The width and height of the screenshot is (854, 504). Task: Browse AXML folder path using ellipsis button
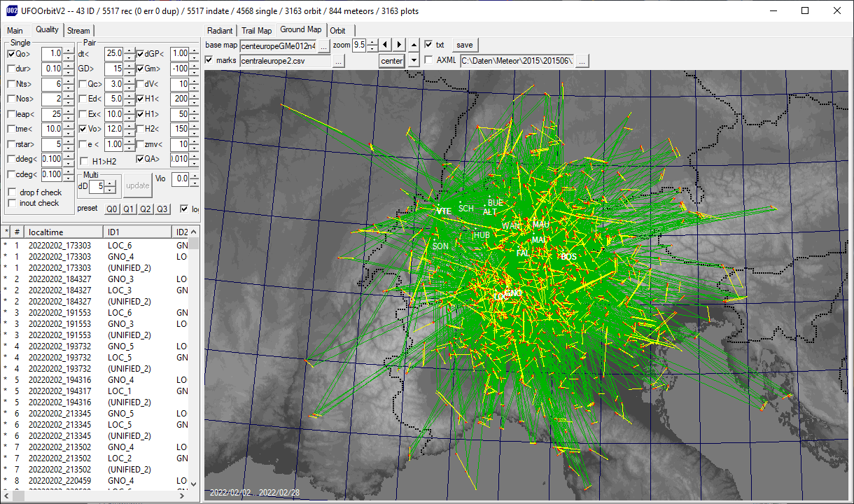[582, 61]
